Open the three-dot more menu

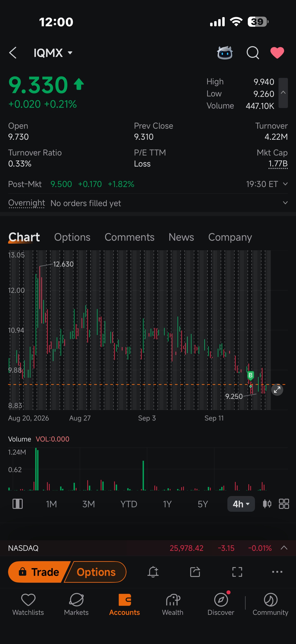click(x=277, y=572)
